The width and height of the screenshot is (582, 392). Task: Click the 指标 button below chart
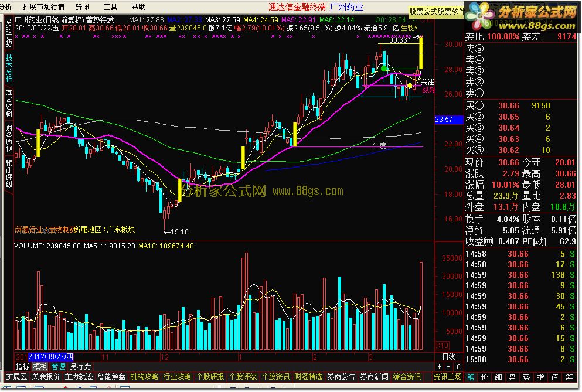pos(22,366)
